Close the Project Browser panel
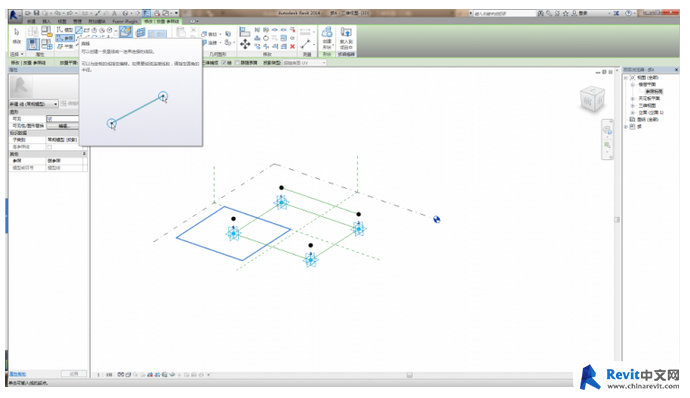Screen dimensions: 690x398 pyautogui.click(x=676, y=70)
